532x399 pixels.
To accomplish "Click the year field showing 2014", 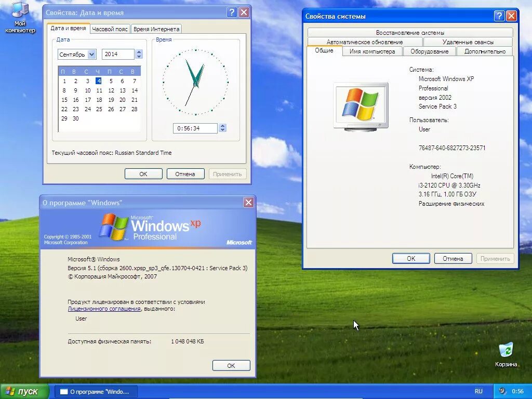I will point(118,54).
